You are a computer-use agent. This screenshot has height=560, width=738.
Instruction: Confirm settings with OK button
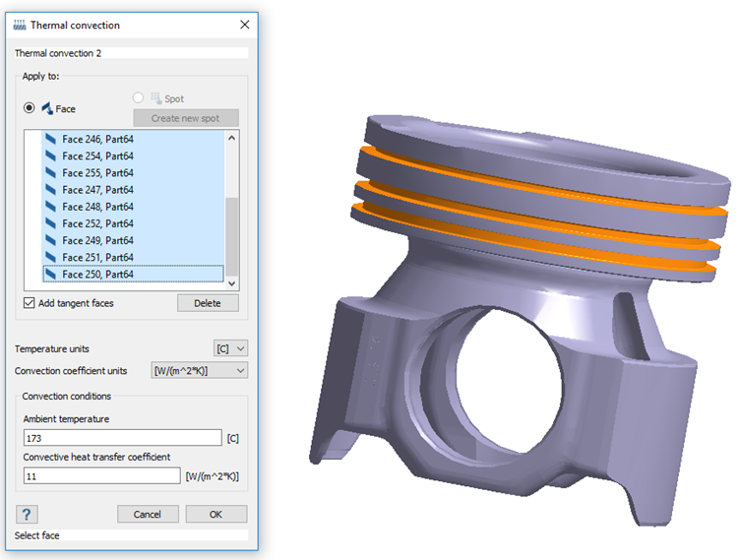pyautogui.click(x=215, y=514)
